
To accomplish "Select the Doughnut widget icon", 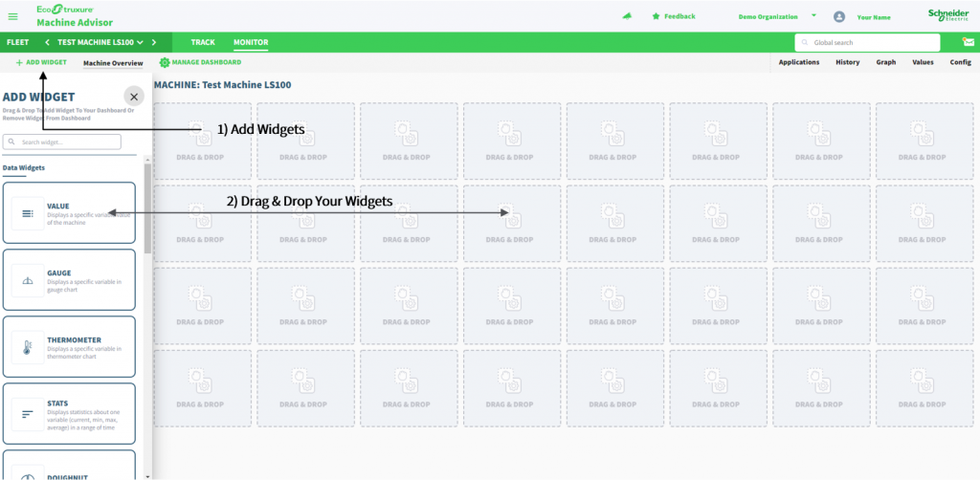I will click(28, 472).
